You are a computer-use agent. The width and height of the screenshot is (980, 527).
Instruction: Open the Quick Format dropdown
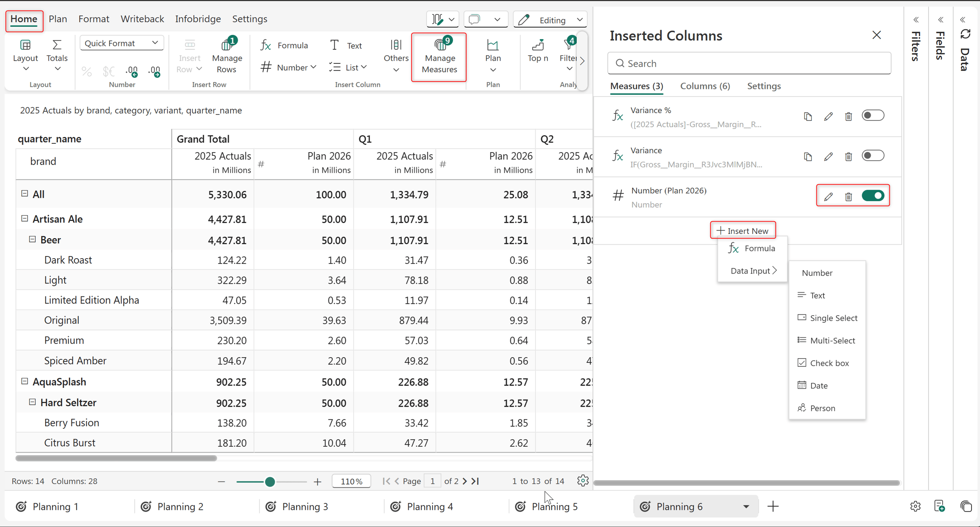(x=122, y=43)
